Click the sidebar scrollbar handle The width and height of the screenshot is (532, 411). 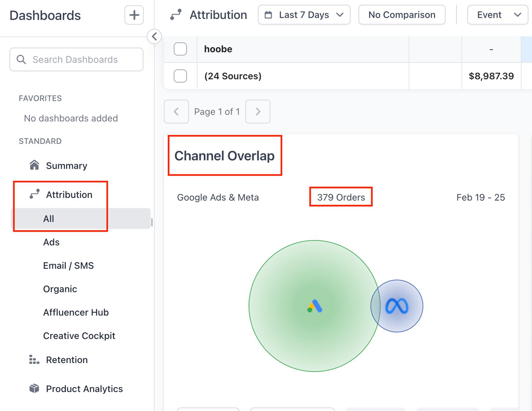click(152, 223)
